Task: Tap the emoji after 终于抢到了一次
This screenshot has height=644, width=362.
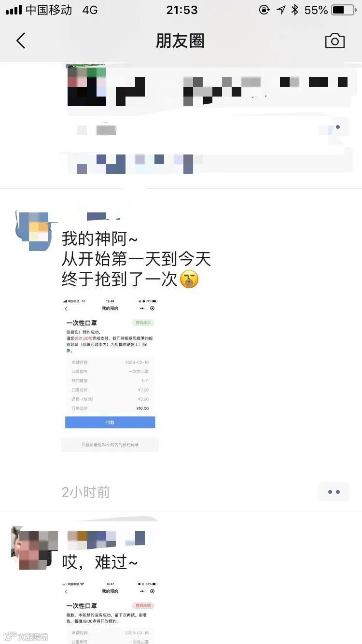Action: [189, 280]
